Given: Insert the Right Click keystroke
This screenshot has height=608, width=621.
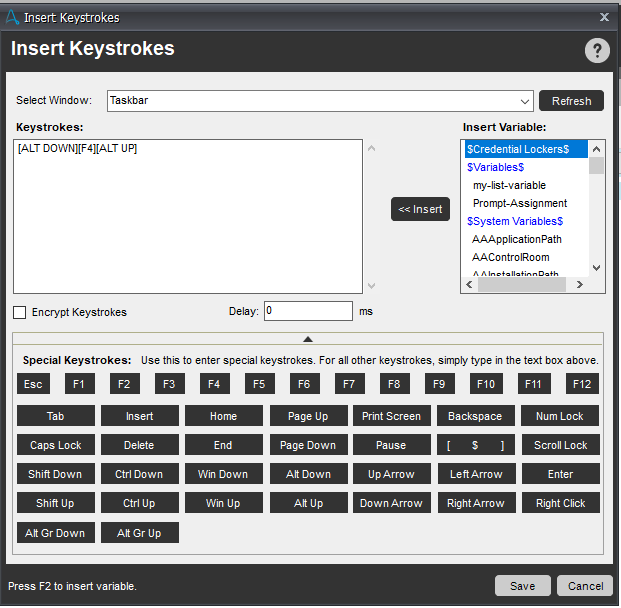Looking at the screenshot, I should [x=560, y=503].
